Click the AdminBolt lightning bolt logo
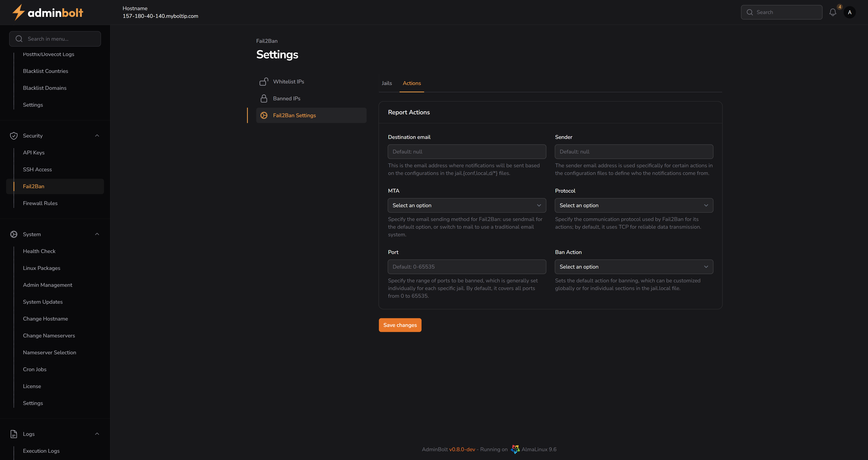The width and height of the screenshot is (868, 460). pyautogui.click(x=19, y=12)
